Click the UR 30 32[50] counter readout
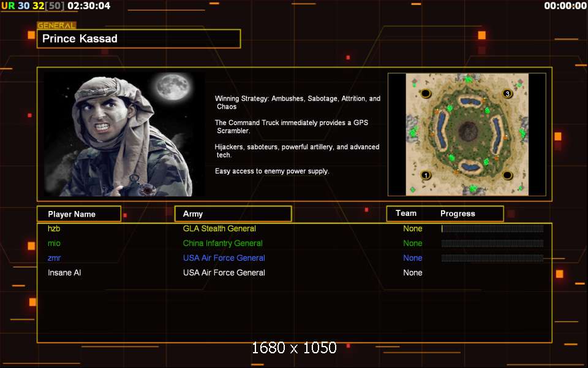The height and width of the screenshot is (368, 588). [x=32, y=6]
